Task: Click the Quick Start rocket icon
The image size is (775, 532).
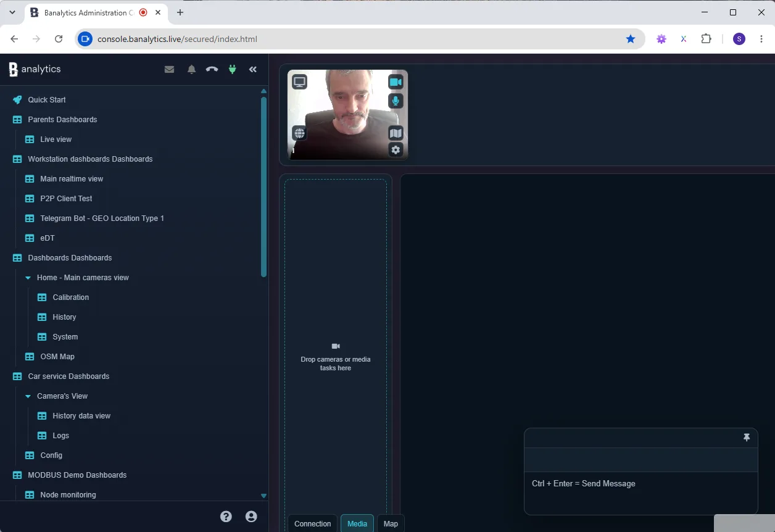Action: tap(17, 99)
